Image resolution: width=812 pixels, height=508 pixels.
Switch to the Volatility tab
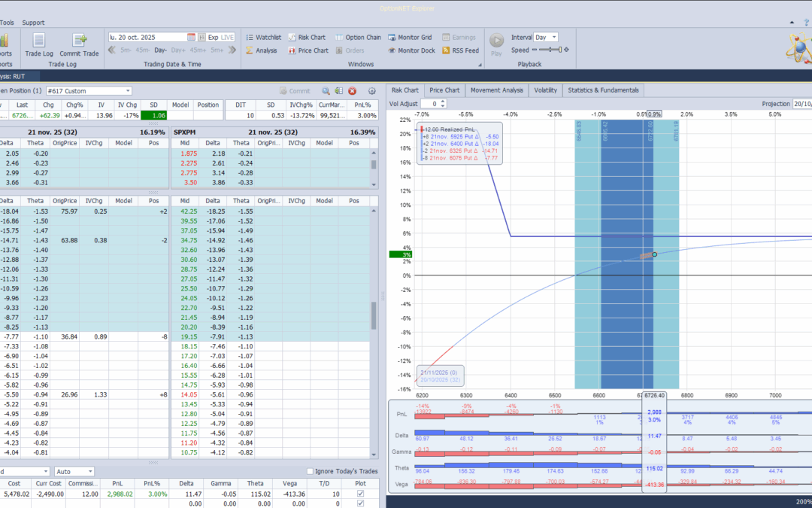click(x=545, y=90)
